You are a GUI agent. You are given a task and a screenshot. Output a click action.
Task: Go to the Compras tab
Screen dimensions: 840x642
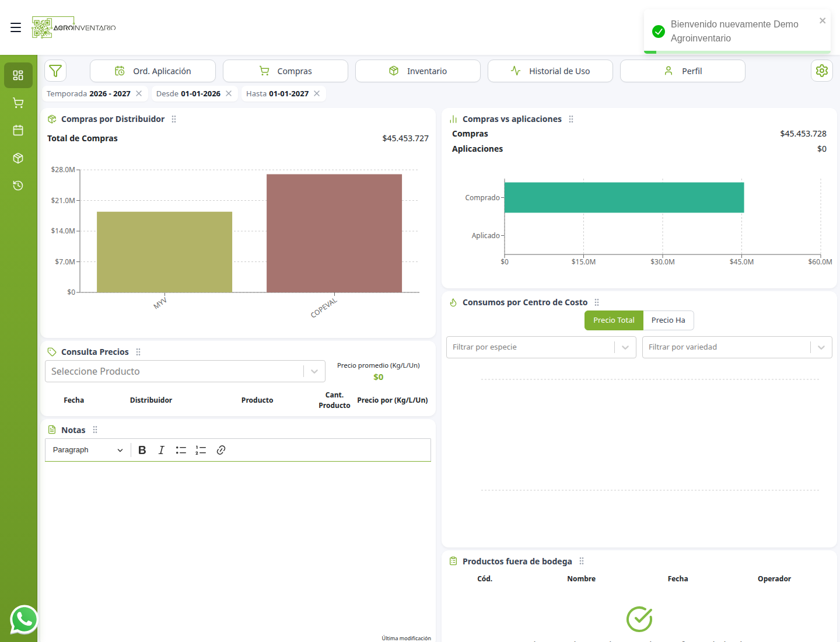click(285, 71)
